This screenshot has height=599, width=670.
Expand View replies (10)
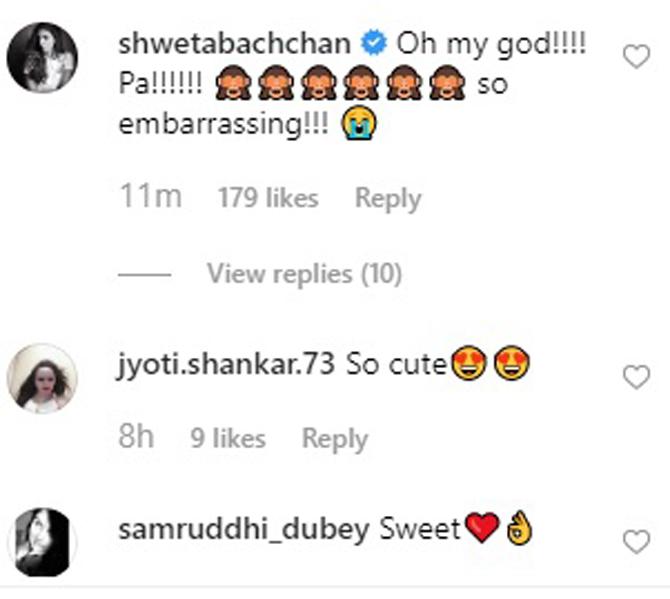[x=304, y=274]
